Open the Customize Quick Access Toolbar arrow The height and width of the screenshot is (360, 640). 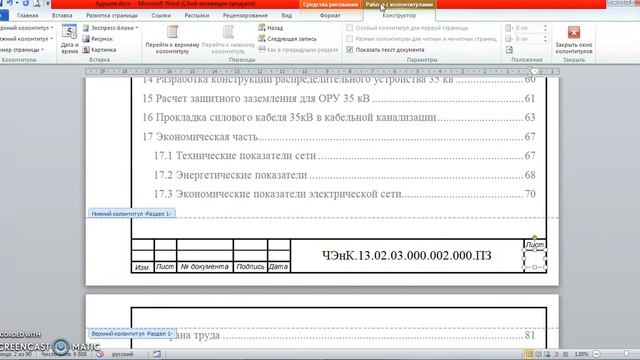[x=47, y=3]
